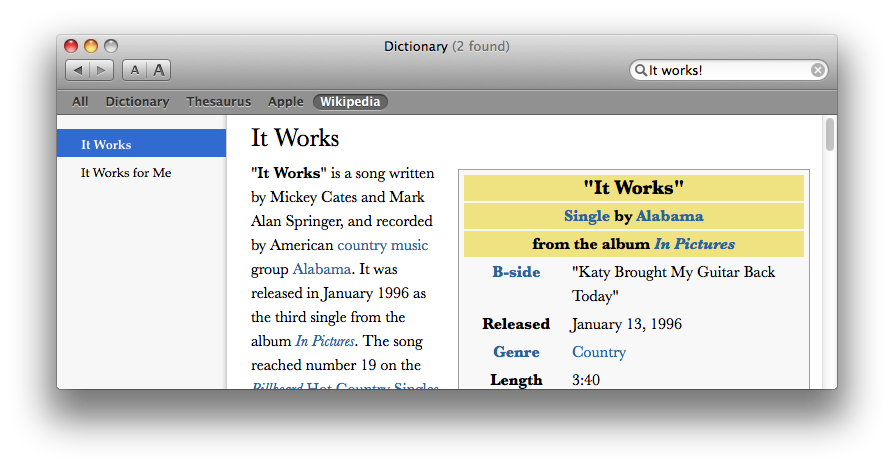Switch to the Thesaurus source tab

tap(218, 101)
